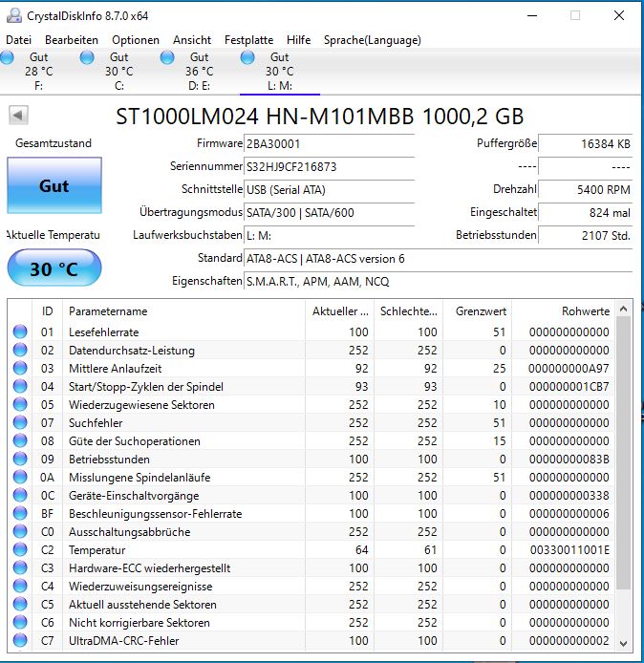
Task: Open the Festplatte menu
Action: click(x=248, y=40)
